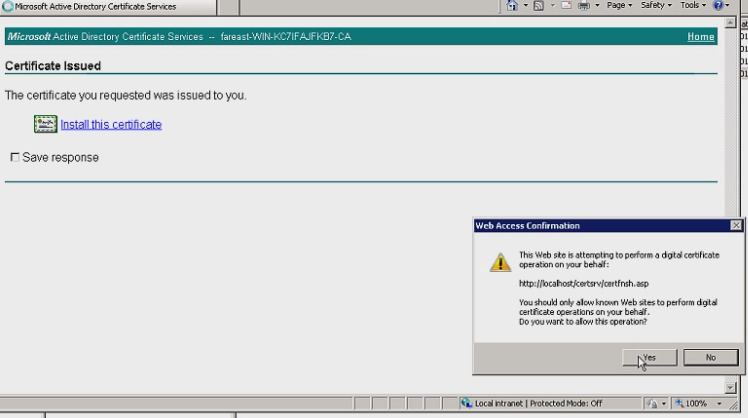Click Yes in Web Access Confirmation dialog
Viewport: 748px width, 418px height.
pos(649,357)
